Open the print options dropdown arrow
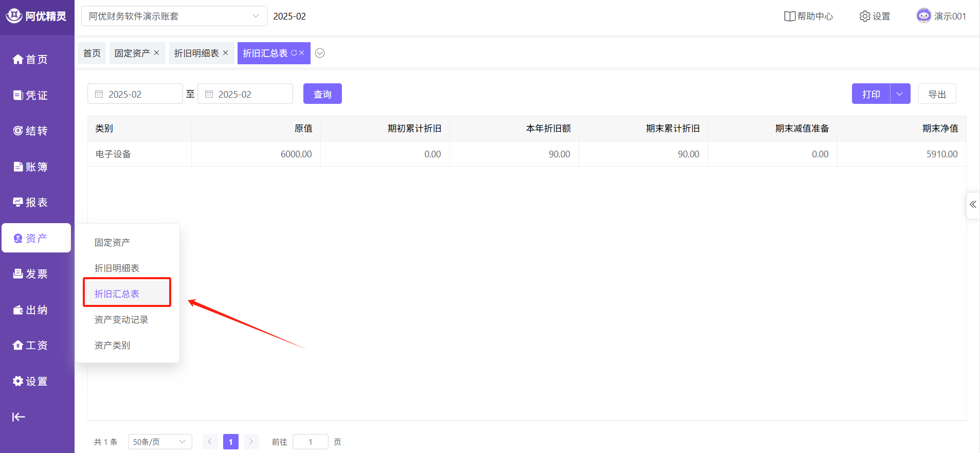 pyautogui.click(x=900, y=94)
